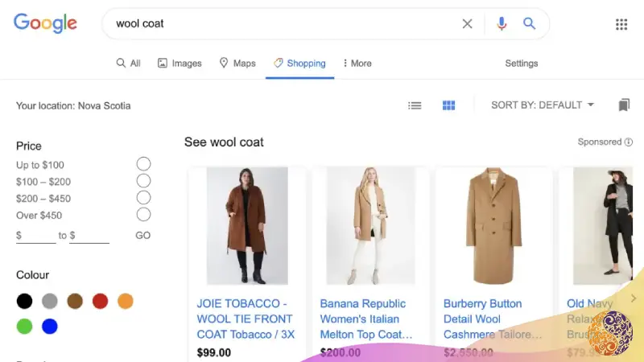The image size is (644, 362).
Task: Start voice search with microphone icon
Action: 501,24
